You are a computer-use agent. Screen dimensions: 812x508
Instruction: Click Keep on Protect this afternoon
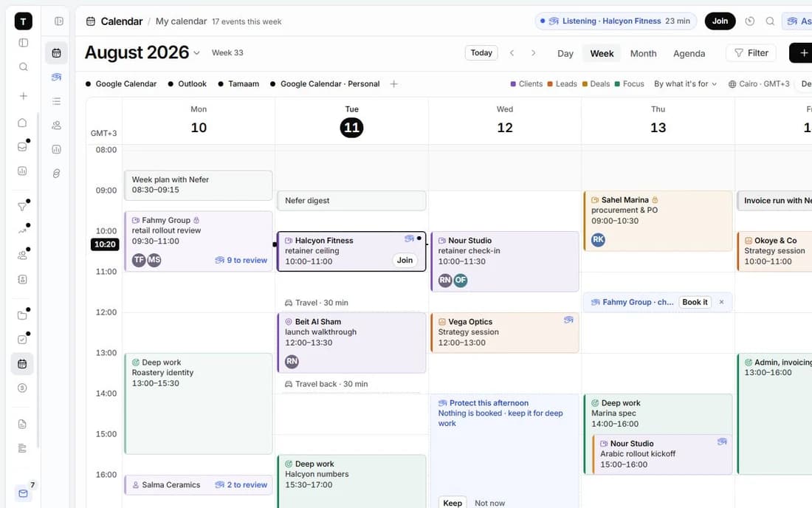452,503
